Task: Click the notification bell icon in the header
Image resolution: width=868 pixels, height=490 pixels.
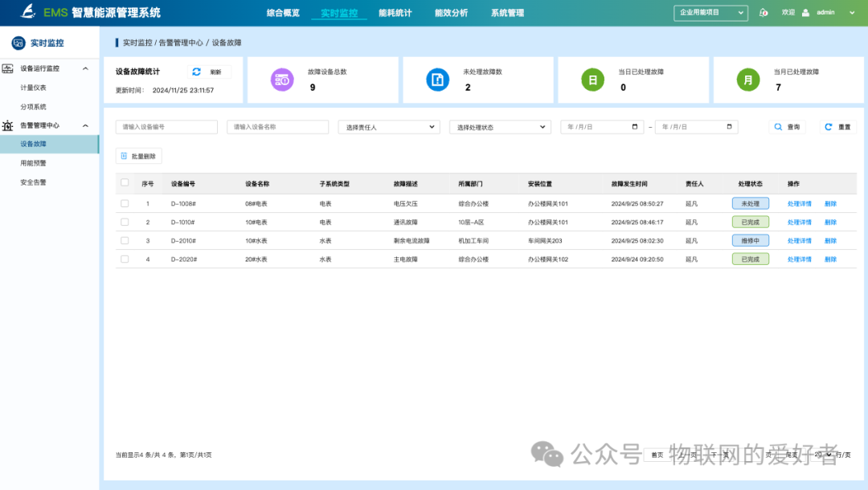Action: click(x=763, y=12)
